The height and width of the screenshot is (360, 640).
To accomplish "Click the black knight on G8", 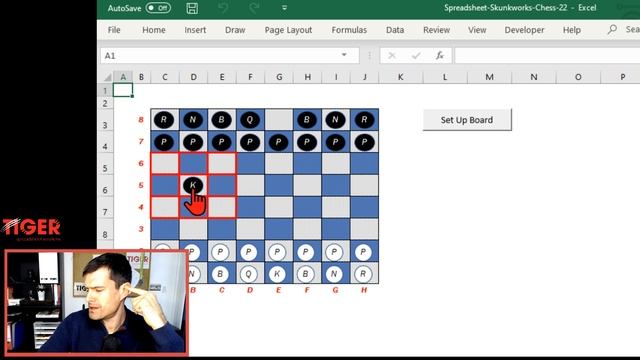I will point(335,120).
